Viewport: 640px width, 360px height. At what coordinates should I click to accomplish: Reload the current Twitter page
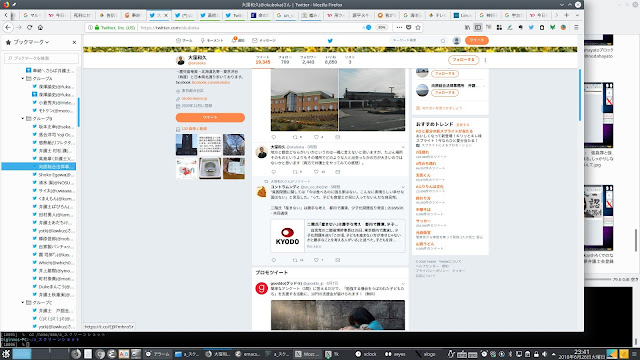(29, 27)
